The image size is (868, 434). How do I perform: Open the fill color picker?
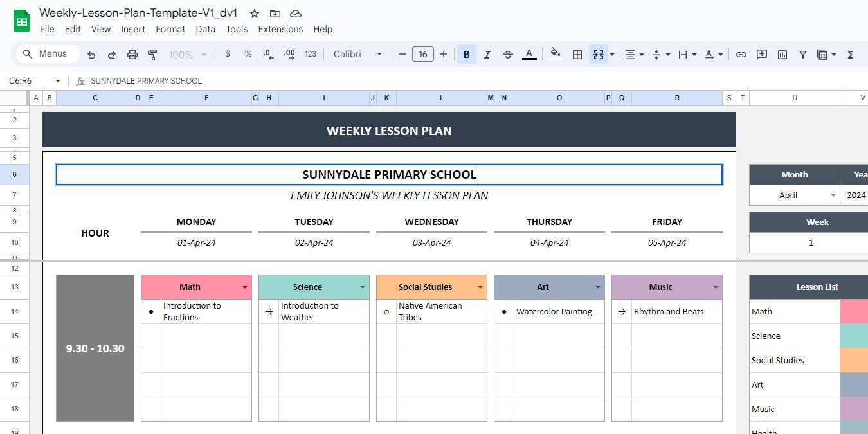click(x=555, y=54)
